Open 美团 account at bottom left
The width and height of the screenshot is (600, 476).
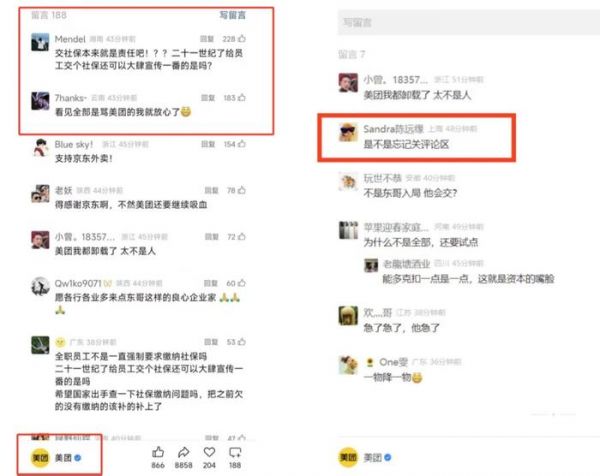[56, 458]
